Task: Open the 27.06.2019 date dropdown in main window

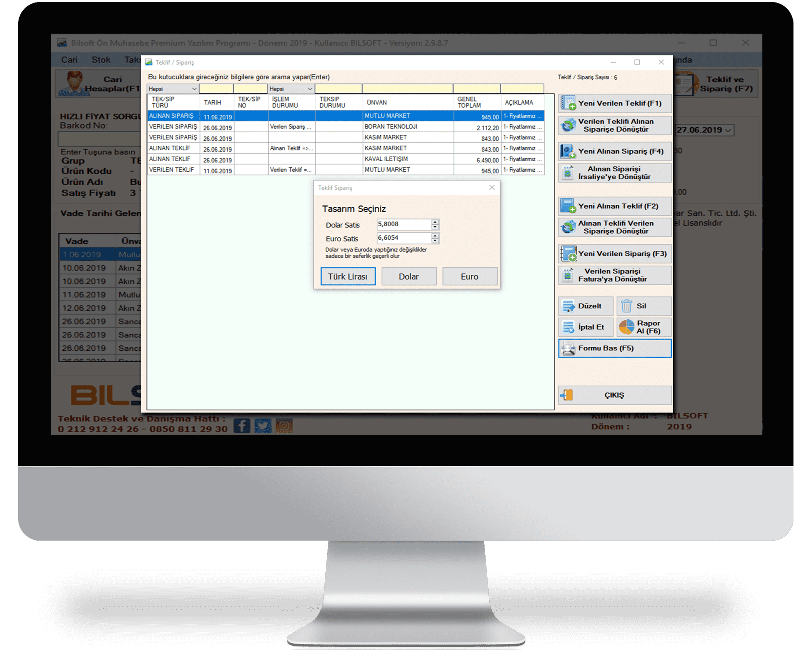Action: [728, 130]
